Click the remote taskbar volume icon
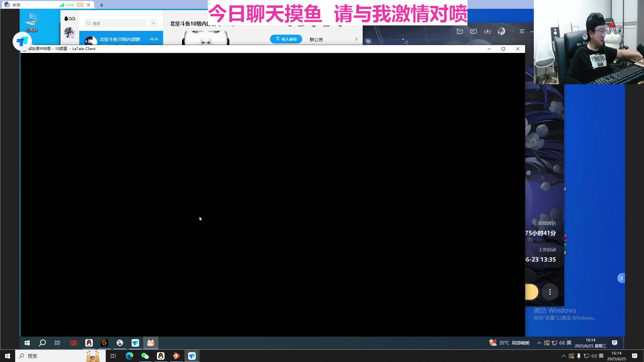Screen dimensions: 644x362 point(562,343)
